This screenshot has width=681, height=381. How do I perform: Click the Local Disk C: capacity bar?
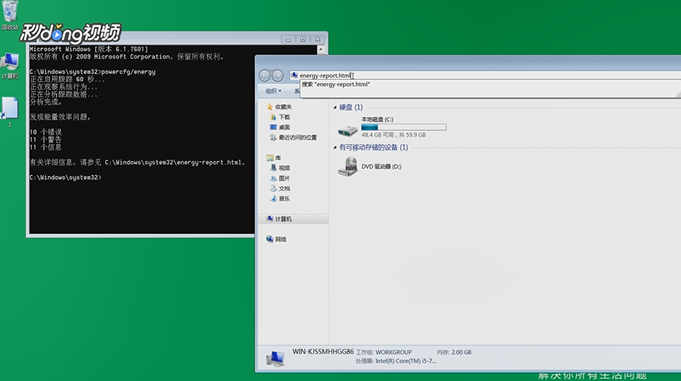403,127
